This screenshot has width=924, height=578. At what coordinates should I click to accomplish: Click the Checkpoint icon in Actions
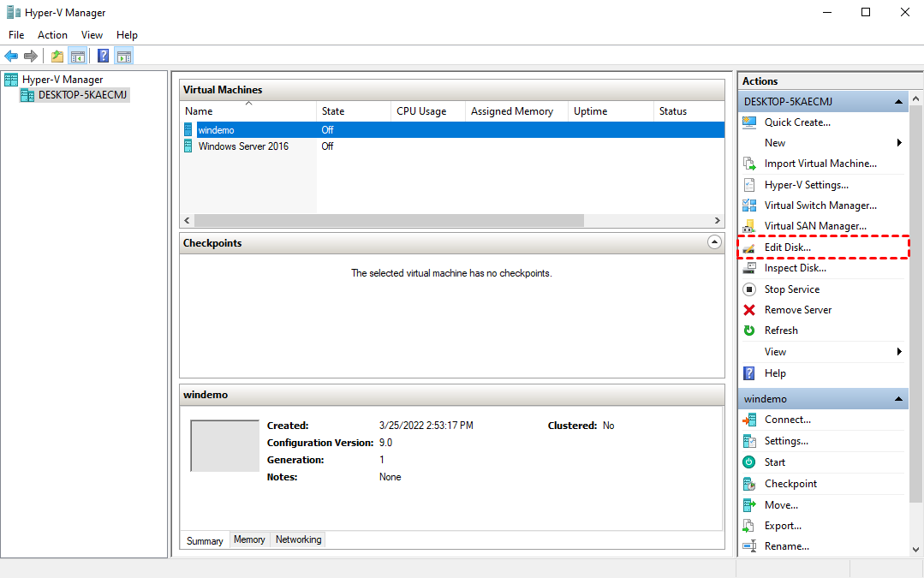point(749,484)
